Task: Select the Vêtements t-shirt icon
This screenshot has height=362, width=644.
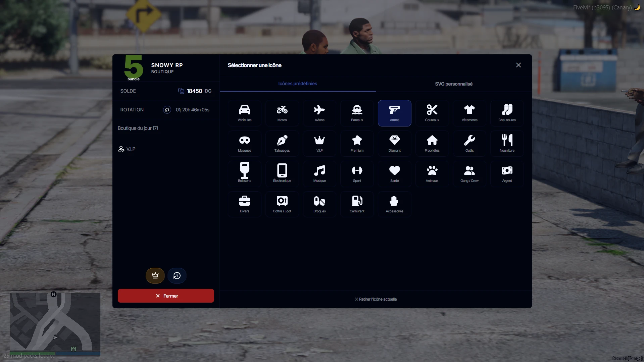Action: (x=469, y=113)
